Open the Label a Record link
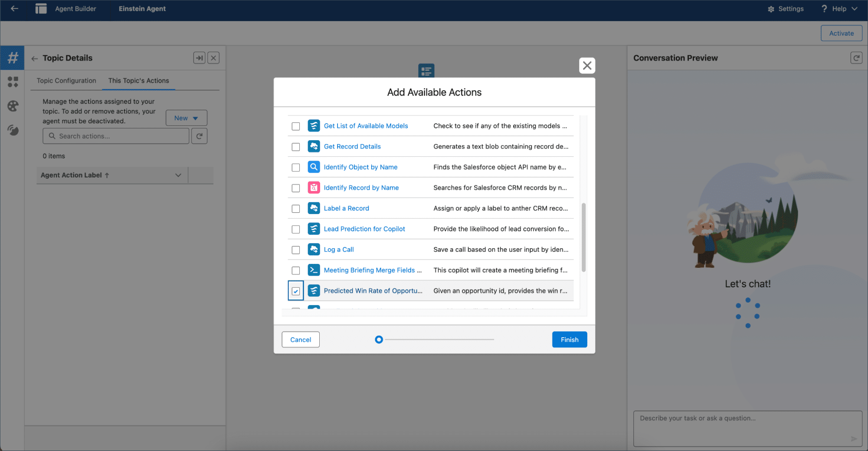This screenshot has height=451, width=868. click(347, 208)
